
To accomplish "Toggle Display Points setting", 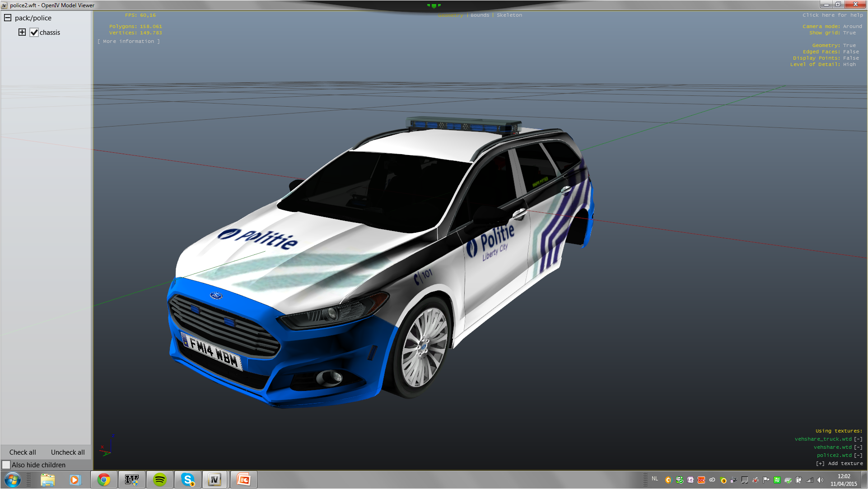I will coord(826,58).
